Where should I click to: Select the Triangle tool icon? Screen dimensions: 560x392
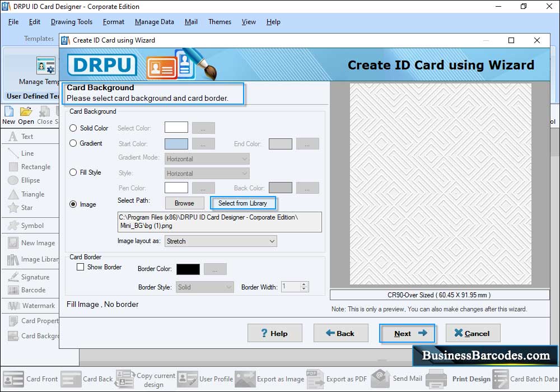13,194
